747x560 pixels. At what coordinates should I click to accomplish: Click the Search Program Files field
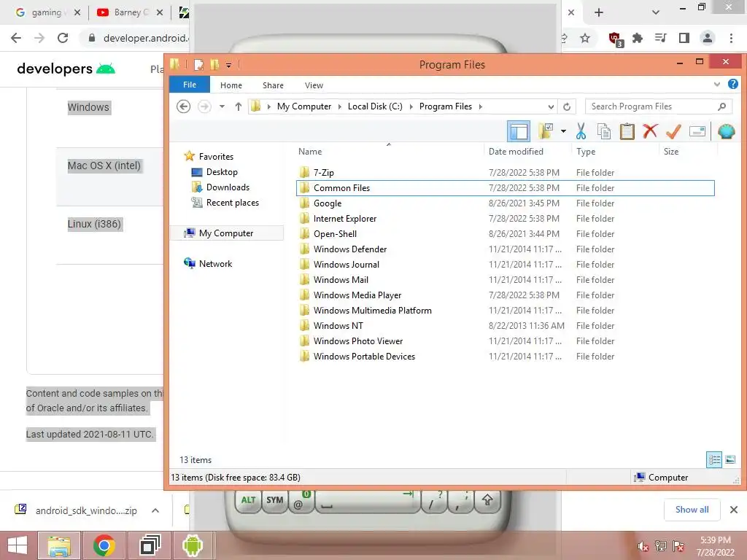[659, 106]
